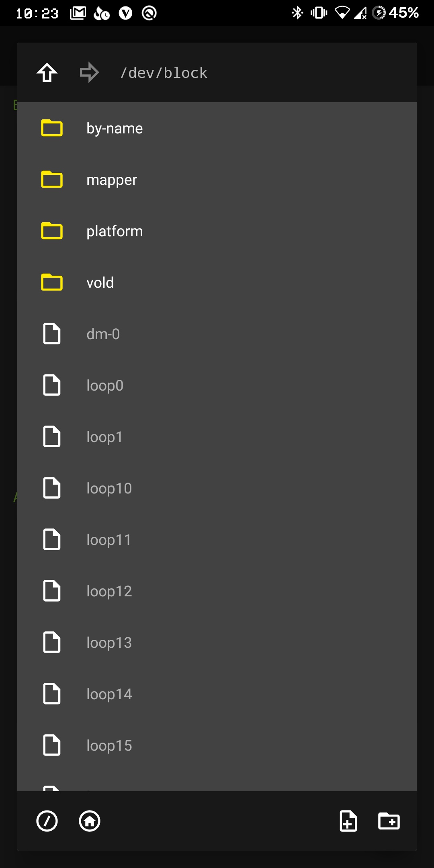Go up to the parent directory
The width and height of the screenshot is (434, 868).
(47, 73)
